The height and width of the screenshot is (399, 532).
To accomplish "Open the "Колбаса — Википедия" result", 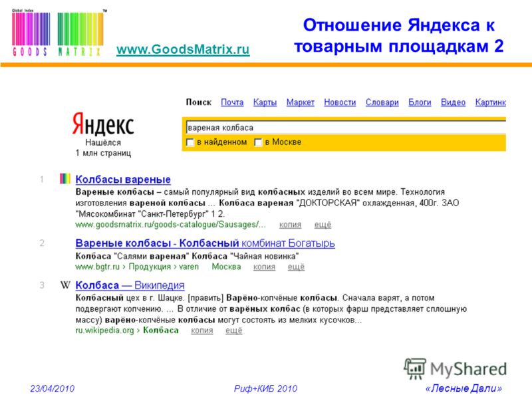I will pos(130,285).
